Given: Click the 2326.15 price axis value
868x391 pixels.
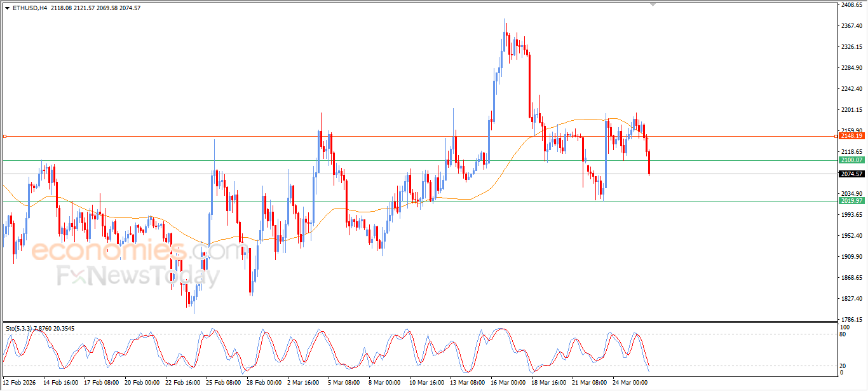Looking at the screenshot, I should point(851,47).
